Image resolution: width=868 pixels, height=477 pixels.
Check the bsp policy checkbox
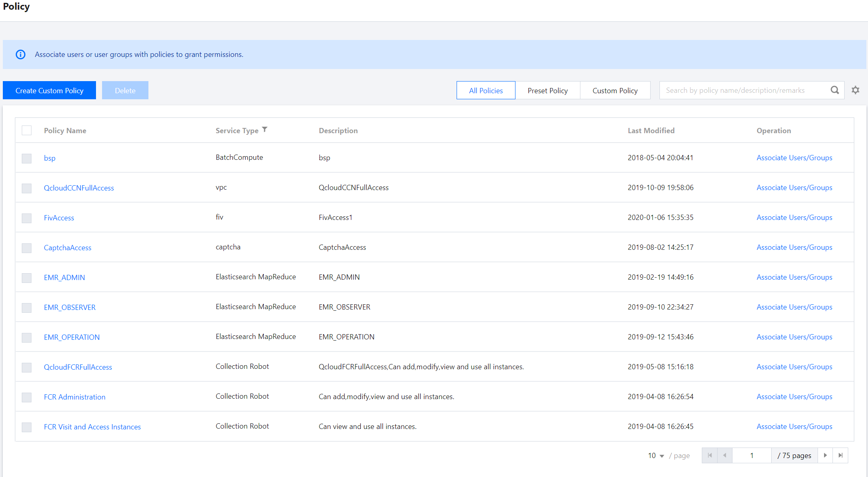[27, 158]
